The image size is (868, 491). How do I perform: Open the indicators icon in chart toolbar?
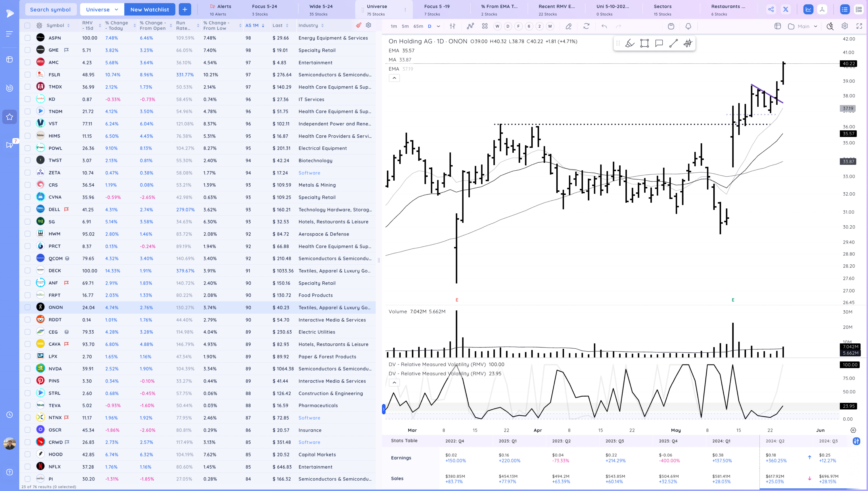[x=470, y=26]
